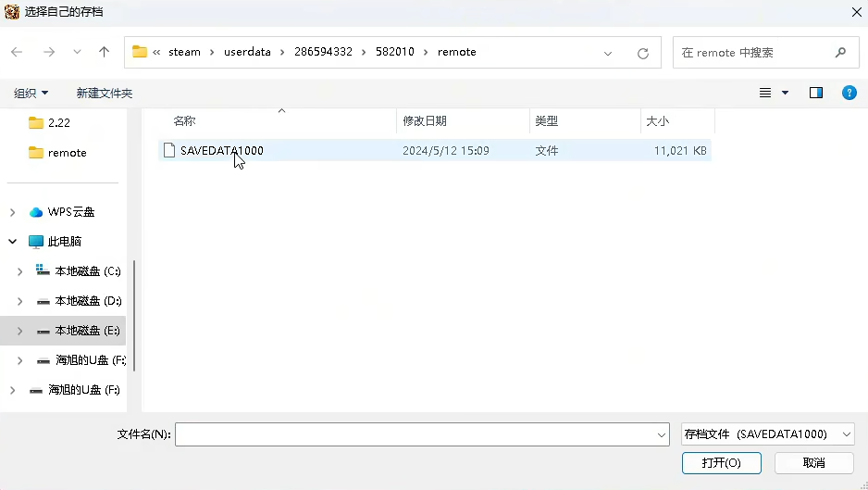Expand 本地磁盘 (C:) node
This screenshot has width=868, height=490.
click(x=20, y=271)
